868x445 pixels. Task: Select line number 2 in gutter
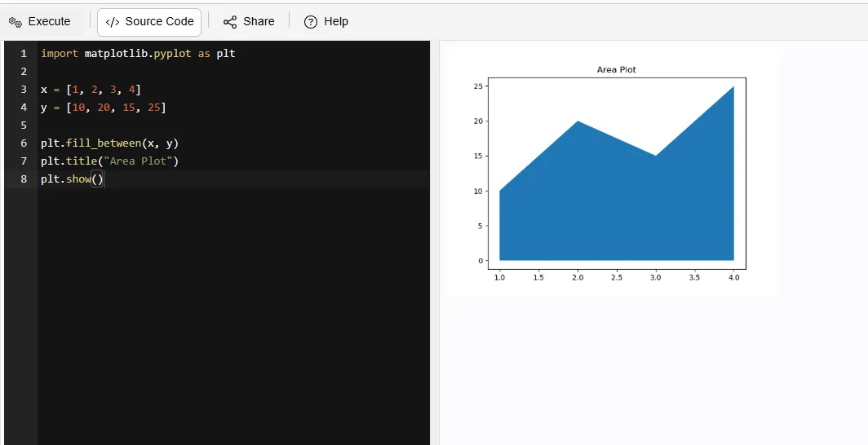(x=23, y=71)
